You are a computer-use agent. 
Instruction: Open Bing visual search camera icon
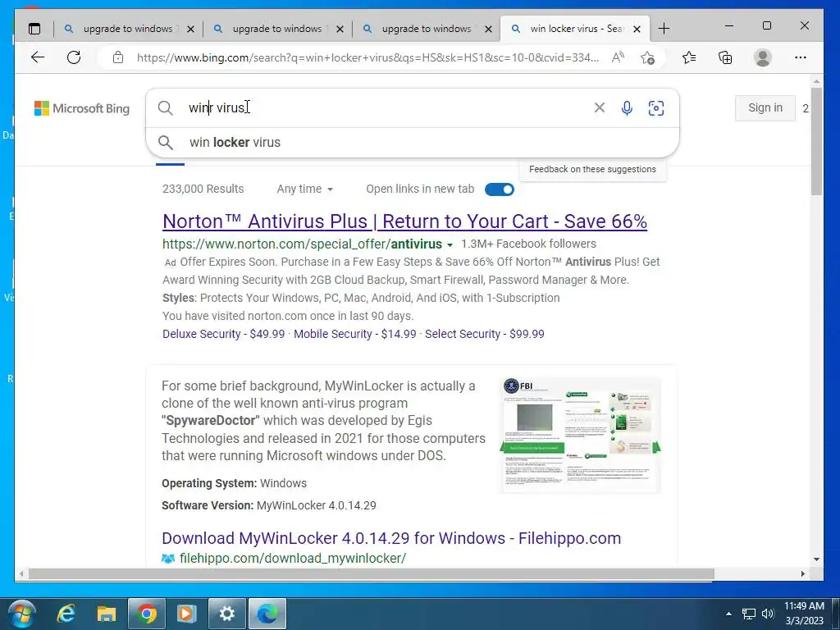pyautogui.click(x=656, y=108)
